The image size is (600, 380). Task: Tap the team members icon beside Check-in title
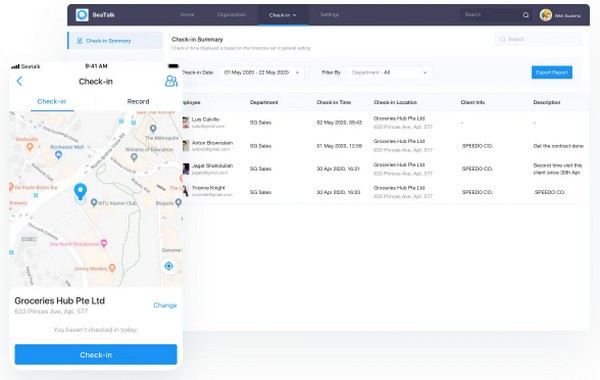(x=171, y=81)
